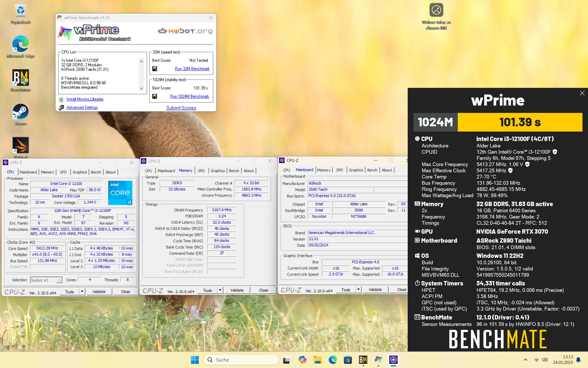Switch to About tab in right CPU-Z window

click(x=387, y=170)
